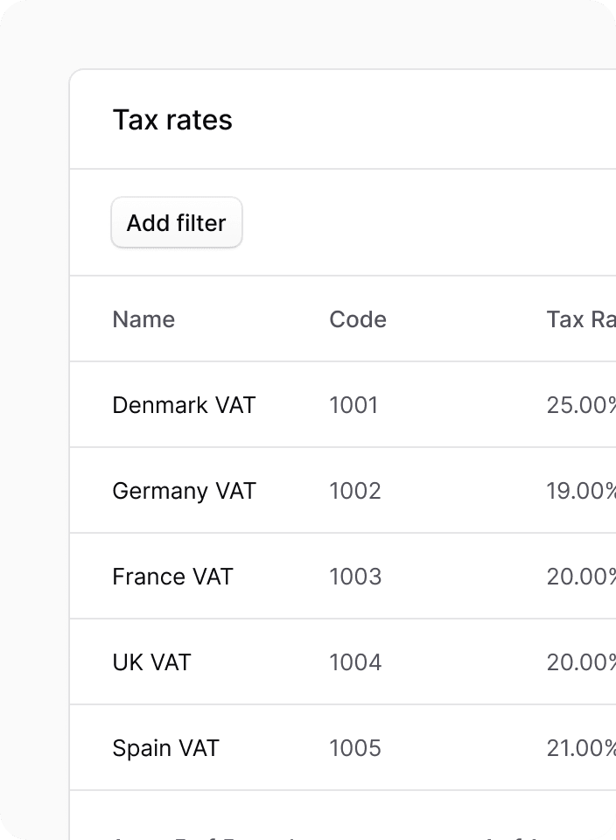The height and width of the screenshot is (840, 616).
Task: Click the Add filter button
Action: (x=176, y=223)
